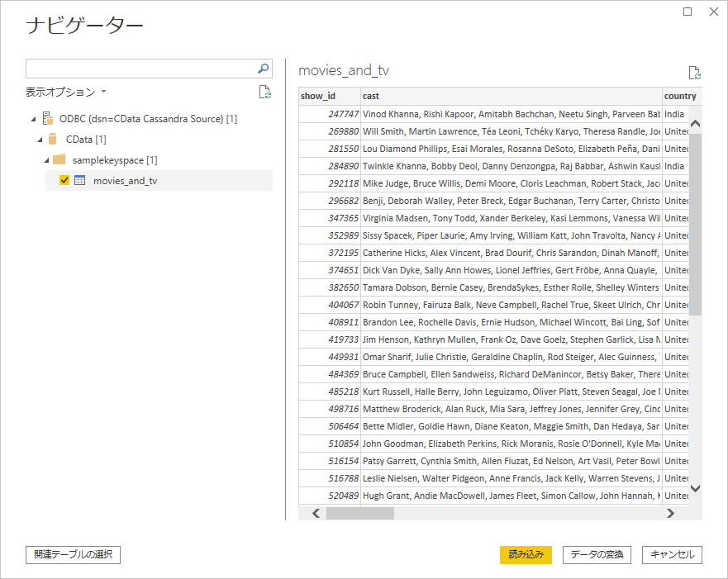This screenshot has width=728, height=579.
Task: Click the refresh icon beside 表示オプション
Action: [264, 92]
